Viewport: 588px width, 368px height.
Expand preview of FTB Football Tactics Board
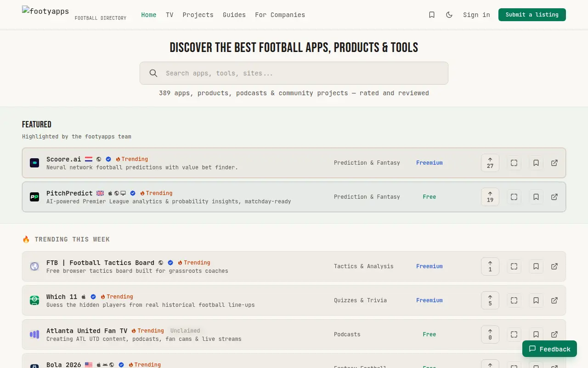coord(514,266)
